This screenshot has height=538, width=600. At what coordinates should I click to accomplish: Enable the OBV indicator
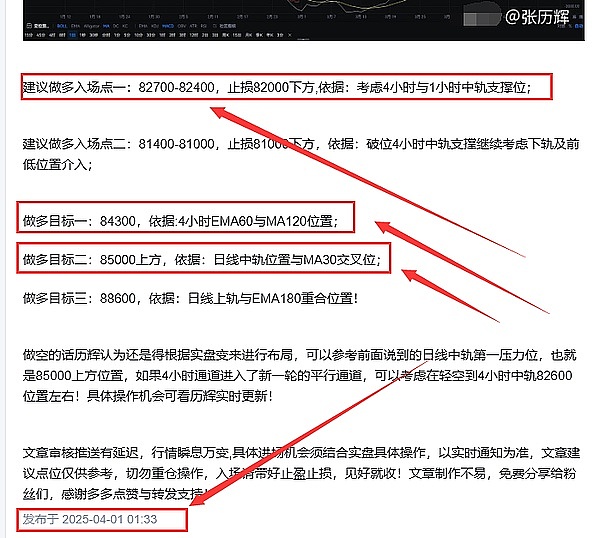182,25
